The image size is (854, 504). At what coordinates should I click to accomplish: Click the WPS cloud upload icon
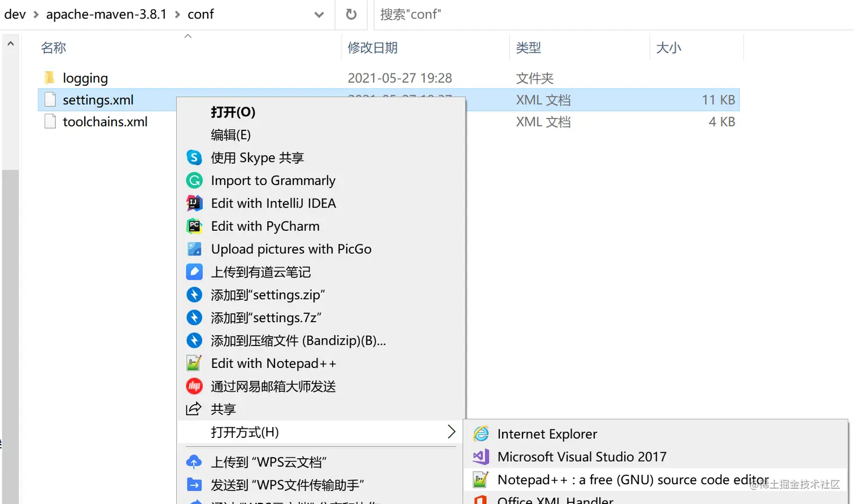click(x=194, y=462)
